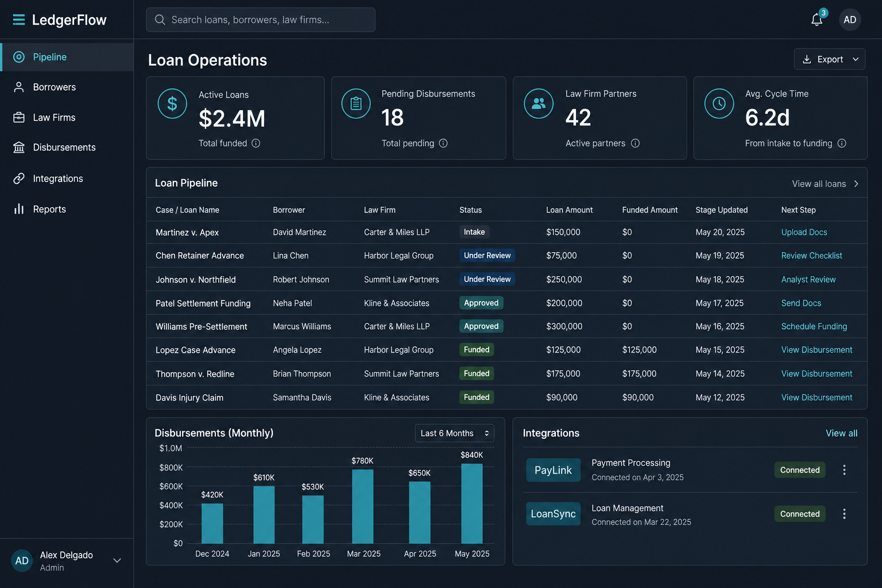Click the Borrowers person icon in sidebar
This screenshot has width=882, height=588.
tap(19, 87)
